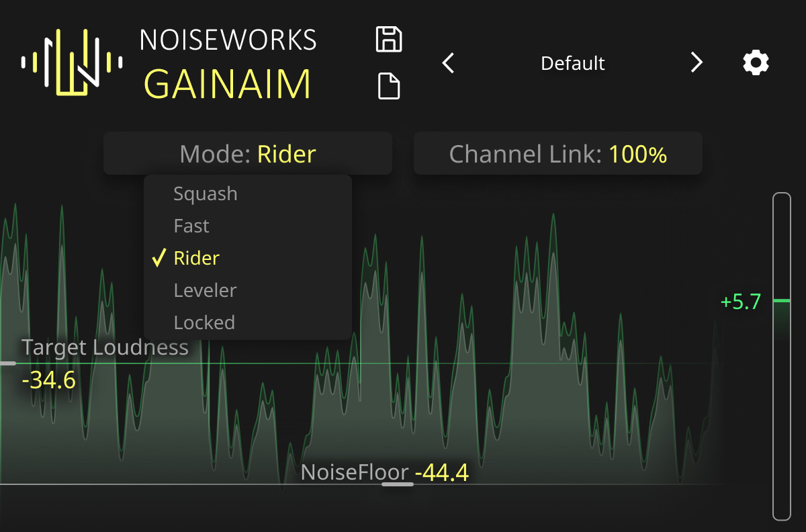Click the Default preset name
This screenshot has width=806, height=532.
click(572, 62)
